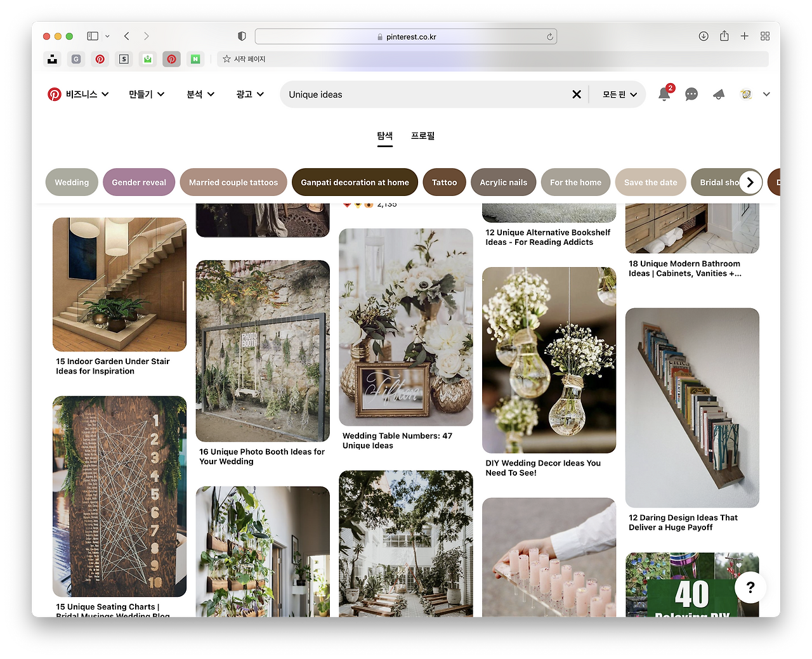
Task: Go forward with Safari's forward arrow
Action: [x=147, y=36]
